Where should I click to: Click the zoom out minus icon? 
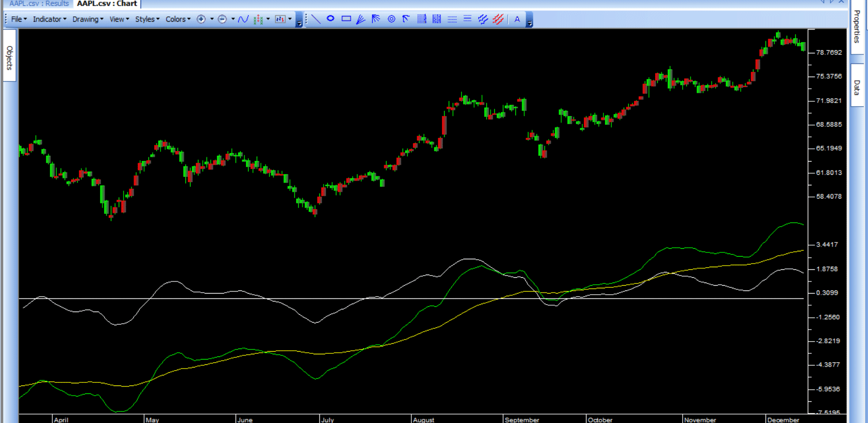(x=222, y=19)
